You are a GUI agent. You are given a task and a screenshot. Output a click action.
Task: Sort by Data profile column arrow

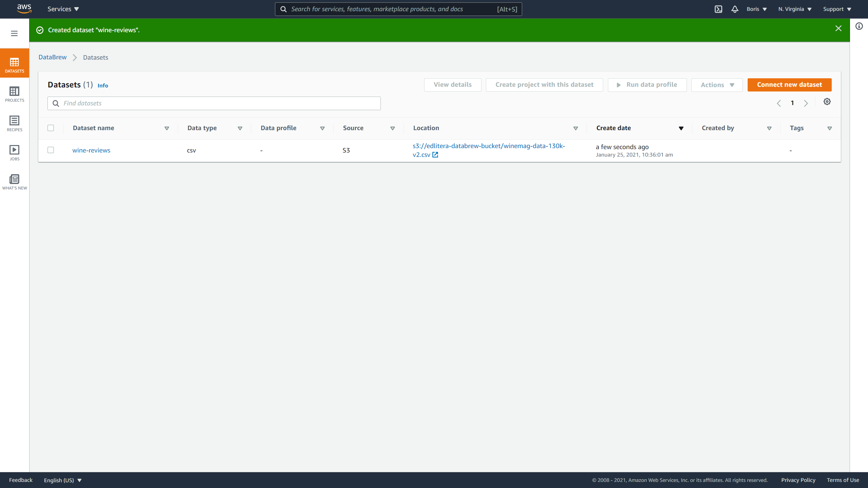(x=322, y=128)
